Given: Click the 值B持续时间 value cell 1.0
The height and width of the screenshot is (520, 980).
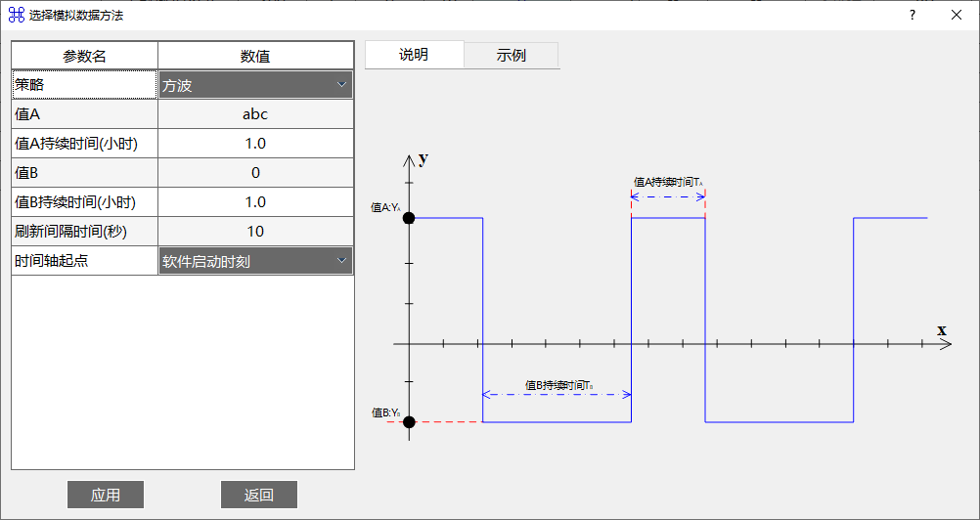Looking at the screenshot, I should [x=255, y=202].
